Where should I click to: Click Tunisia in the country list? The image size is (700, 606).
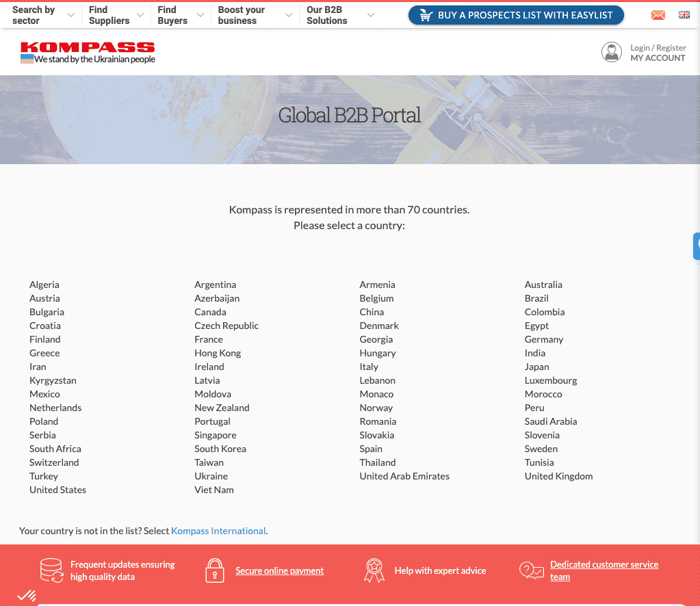click(x=539, y=463)
